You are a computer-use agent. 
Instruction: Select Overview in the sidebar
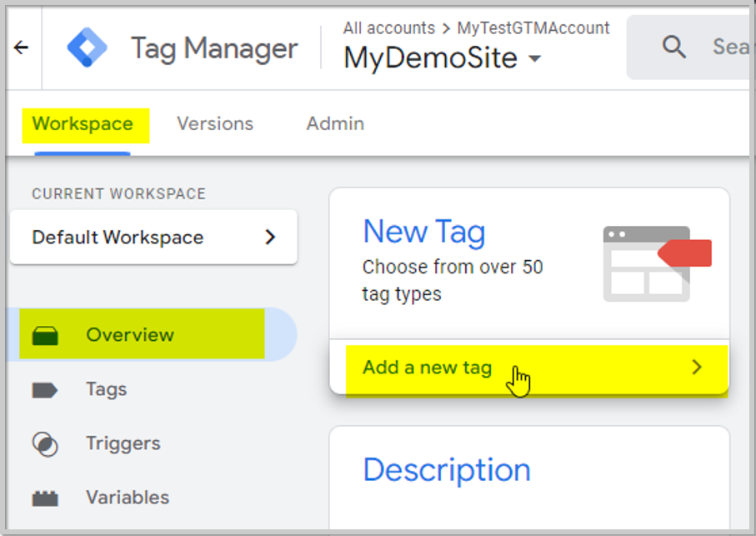[152, 334]
